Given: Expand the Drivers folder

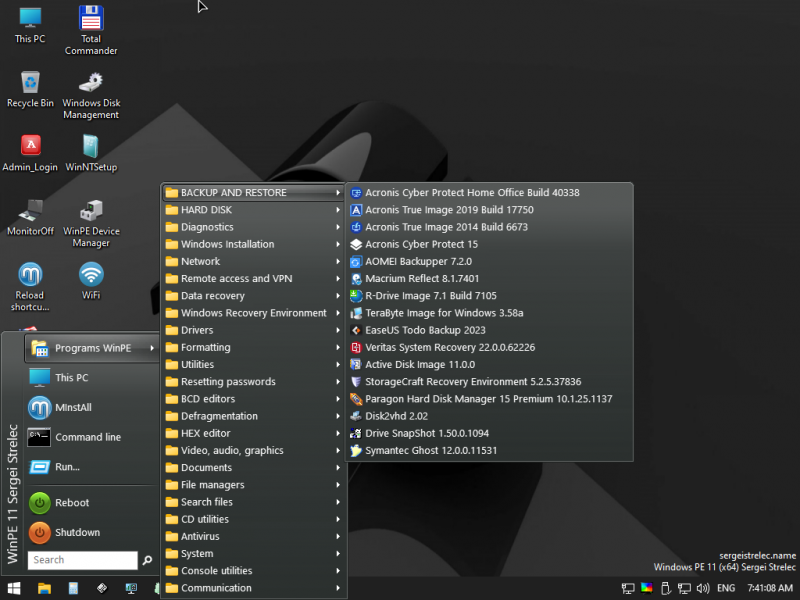Looking at the screenshot, I should click(253, 330).
